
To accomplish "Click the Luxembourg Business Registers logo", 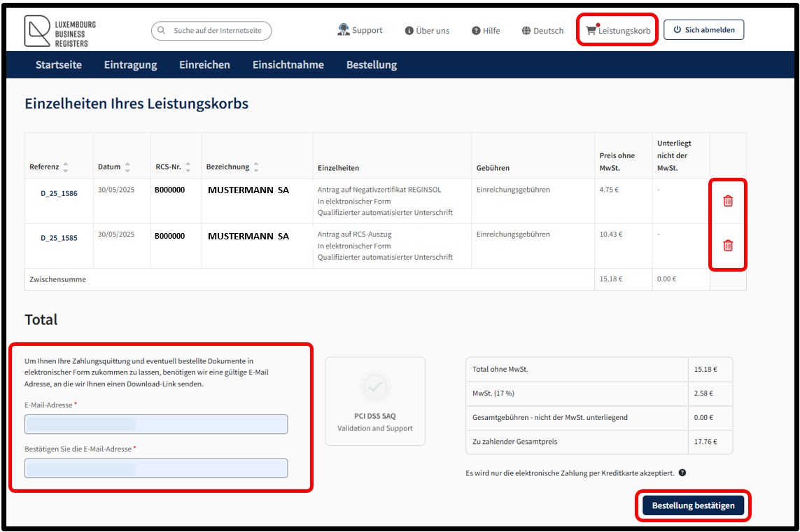I will [60, 31].
